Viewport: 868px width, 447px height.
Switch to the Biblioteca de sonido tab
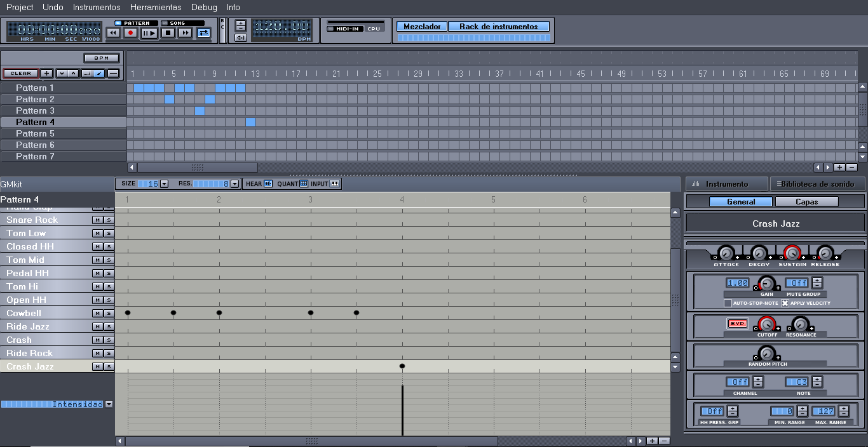[x=818, y=184]
